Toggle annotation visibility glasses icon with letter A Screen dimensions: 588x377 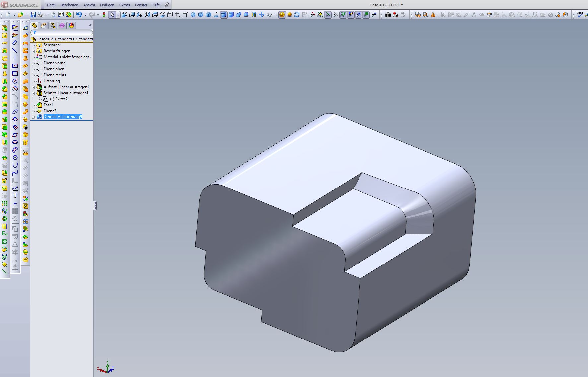[x=358, y=15]
